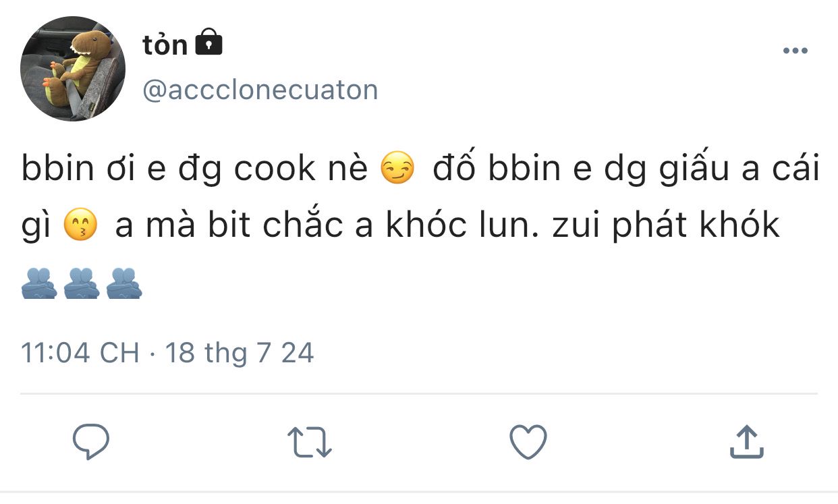The width and height of the screenshot is (838, 504).
Task: Open the dinosaur plush profile picture
Action: (x=73, y=69)
